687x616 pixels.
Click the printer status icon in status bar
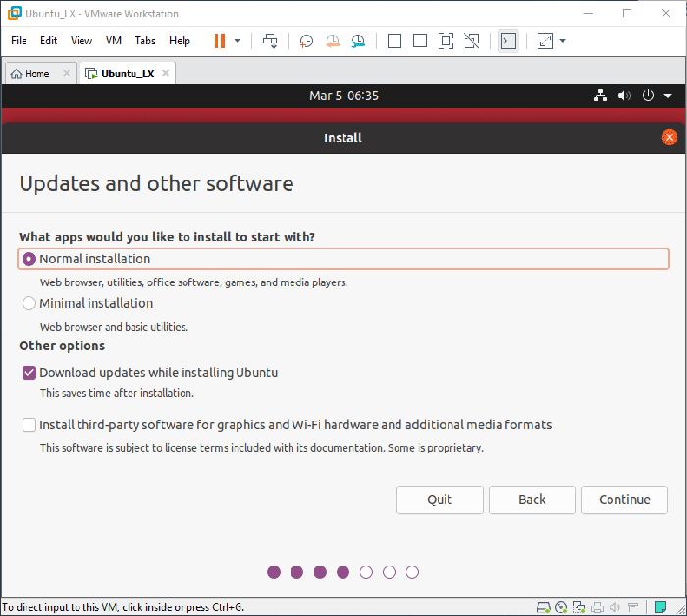coord(597,607)
